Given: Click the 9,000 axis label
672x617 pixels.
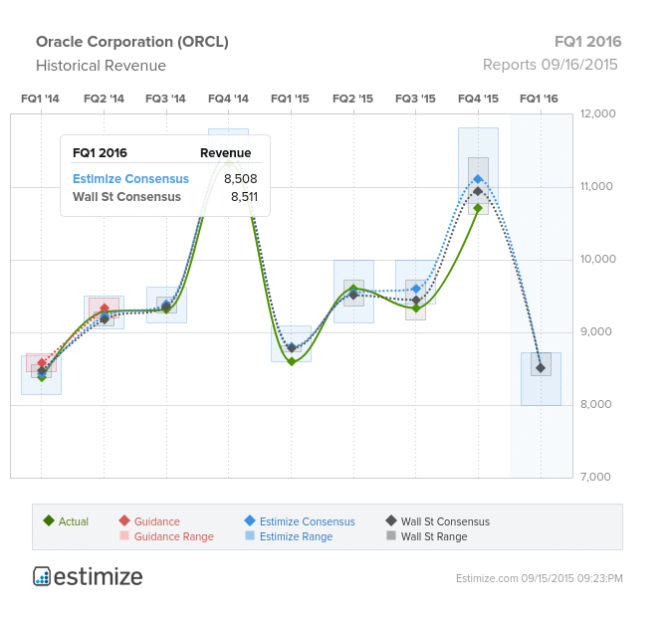Looking at the screenshot, I should tap(595, 331).
